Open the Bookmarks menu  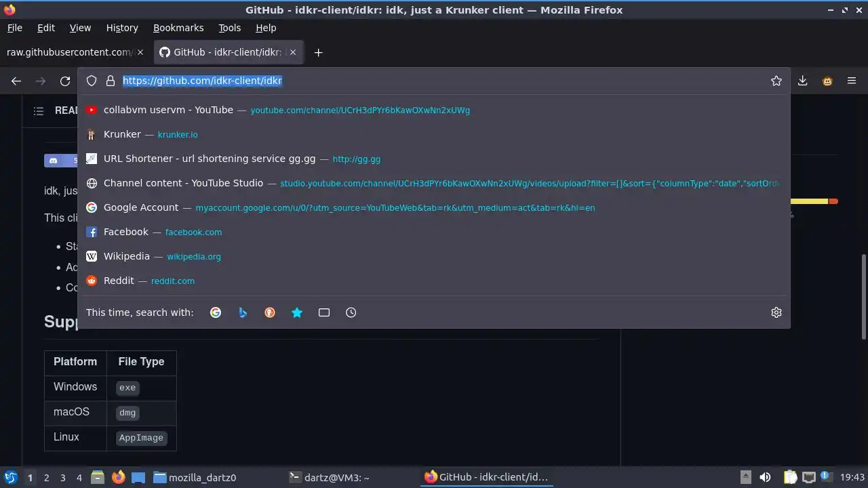click(x=178, y=28)
